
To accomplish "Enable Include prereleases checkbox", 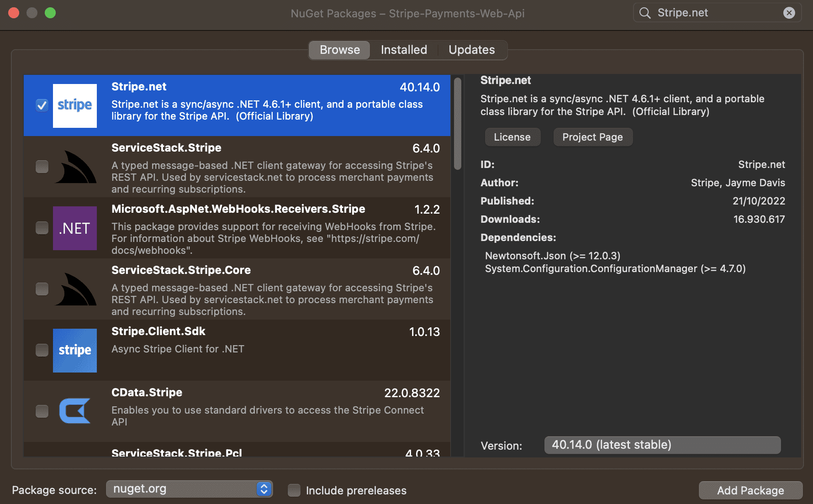I will click(294, 490).
